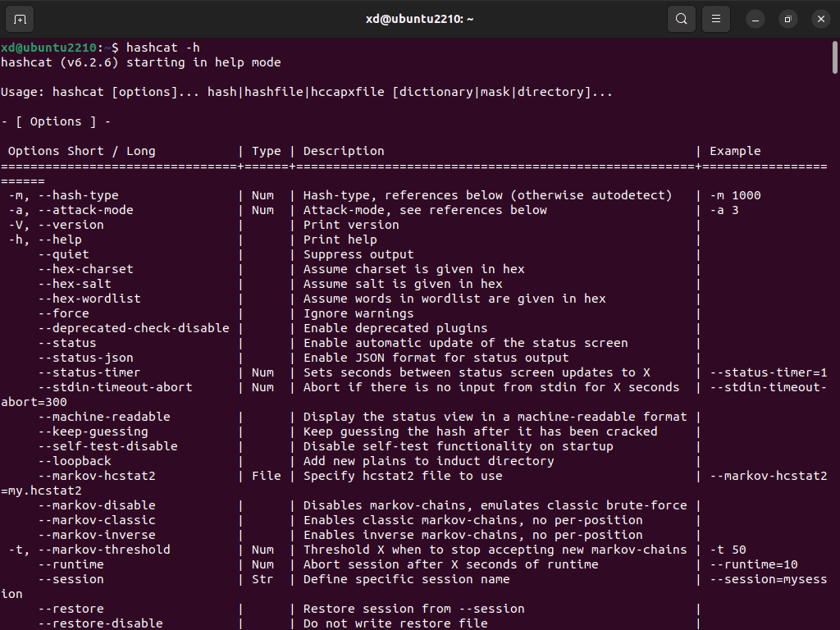Click the '-h, --help' option

45,240
